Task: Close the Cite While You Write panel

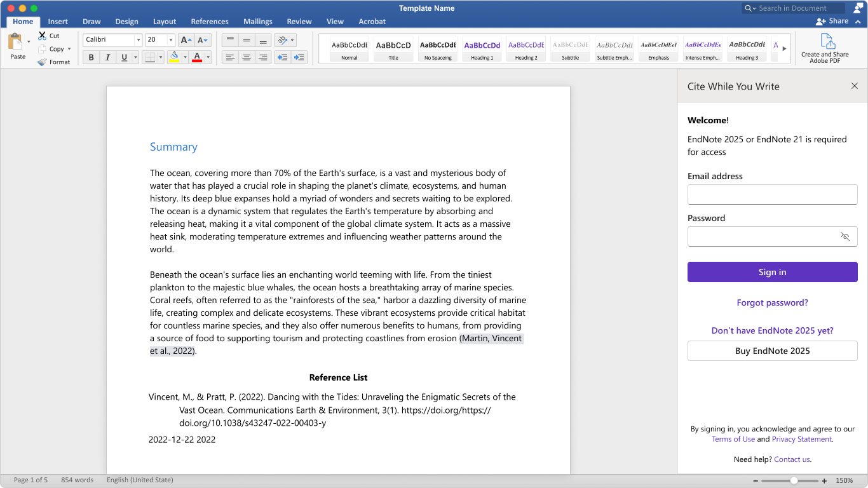Action: pyautogui.click(x=855, y=86)
